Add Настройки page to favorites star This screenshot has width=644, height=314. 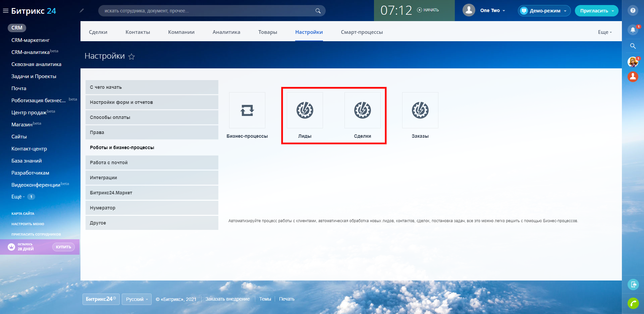pyautogui.click(x=131, y=57)
